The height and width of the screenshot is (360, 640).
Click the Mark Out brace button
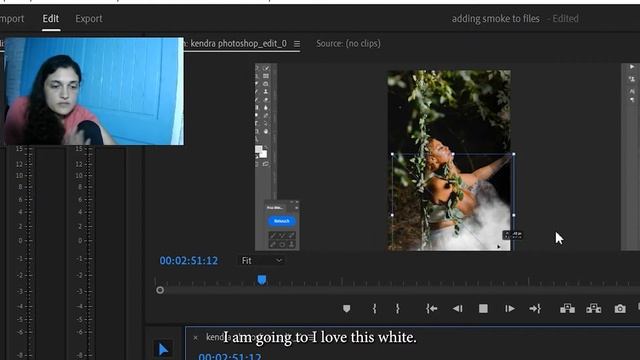coord(398,309)
